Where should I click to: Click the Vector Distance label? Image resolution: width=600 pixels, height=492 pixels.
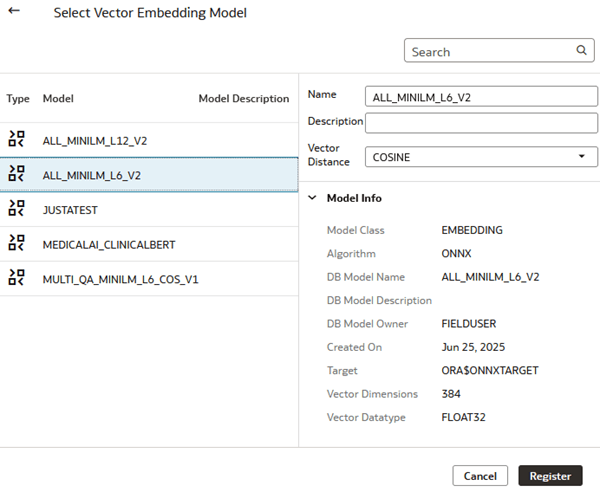point(328,155)
